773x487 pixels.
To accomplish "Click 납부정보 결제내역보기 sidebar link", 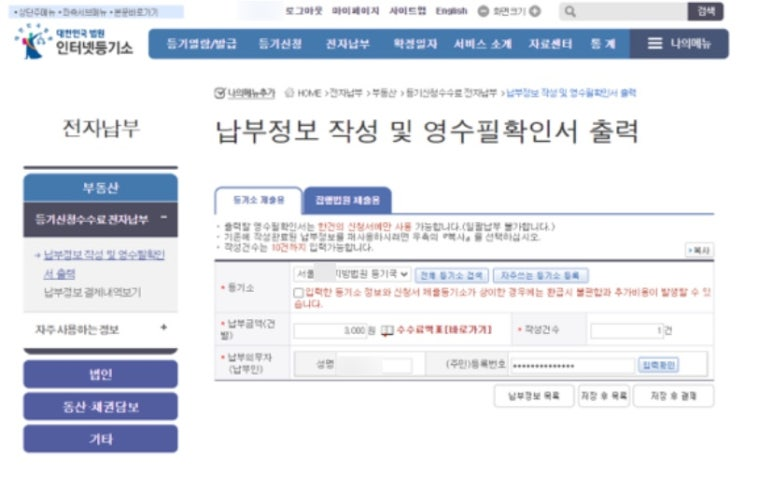I will (x=92, y=292).
